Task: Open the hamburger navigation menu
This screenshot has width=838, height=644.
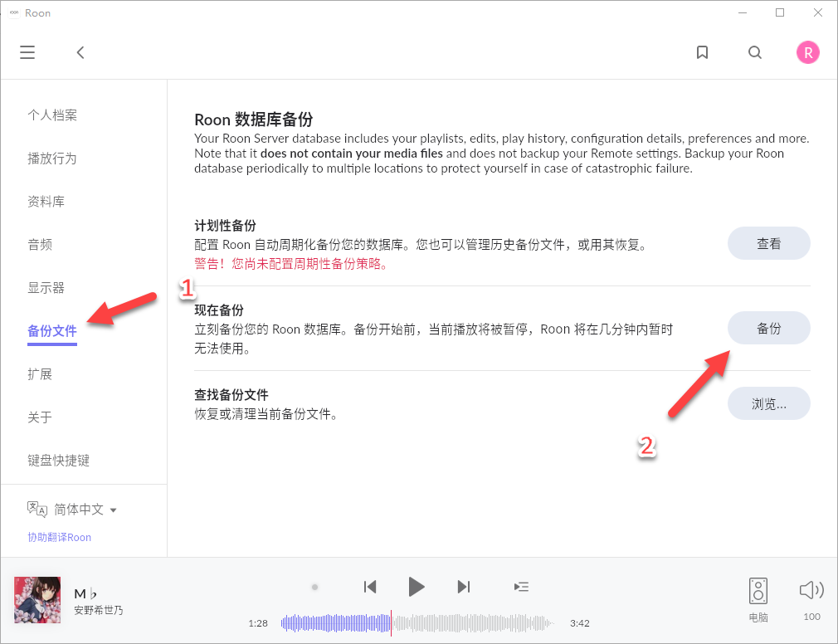Action: click(27, 52)
